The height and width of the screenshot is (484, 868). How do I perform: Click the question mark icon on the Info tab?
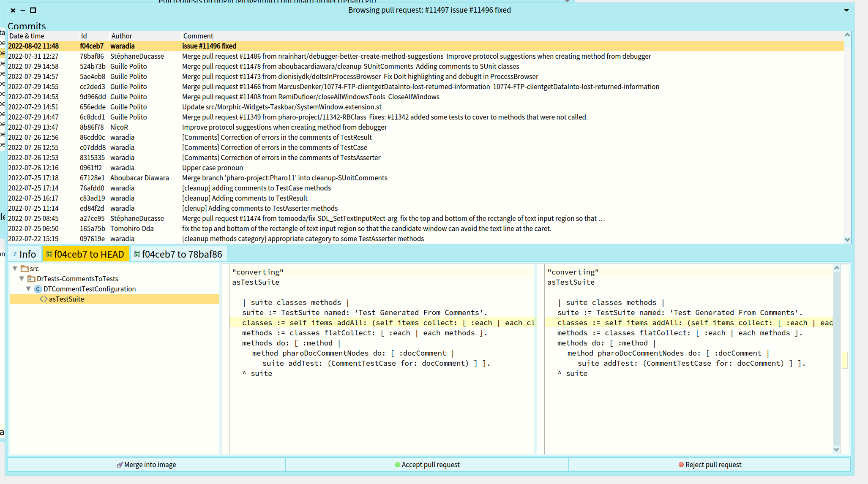(15, 254)
